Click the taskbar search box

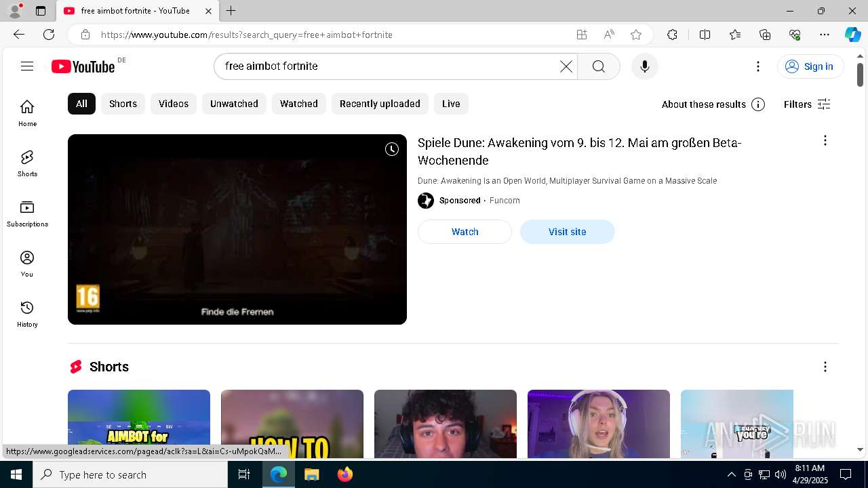tap(130, 474)
